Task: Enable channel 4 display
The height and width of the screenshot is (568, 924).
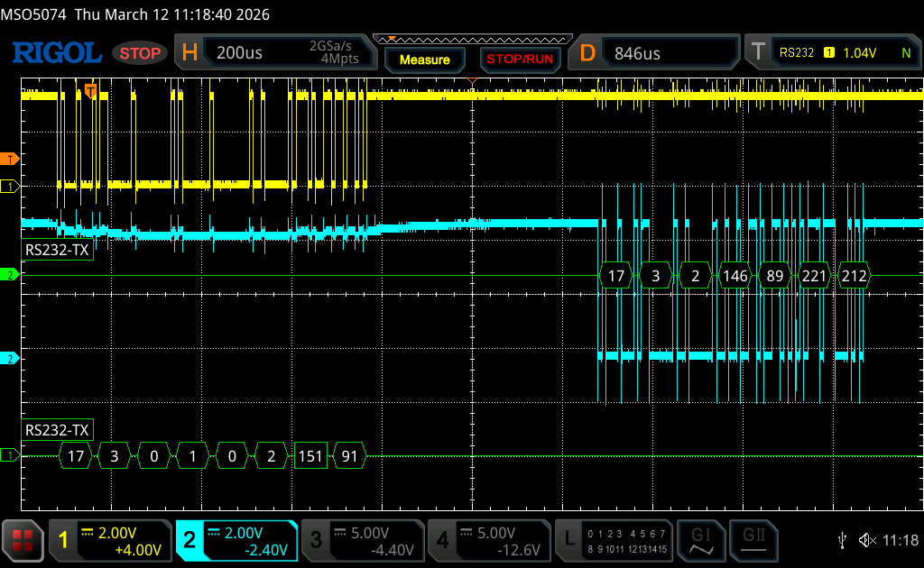Action: tap(488, 540)
